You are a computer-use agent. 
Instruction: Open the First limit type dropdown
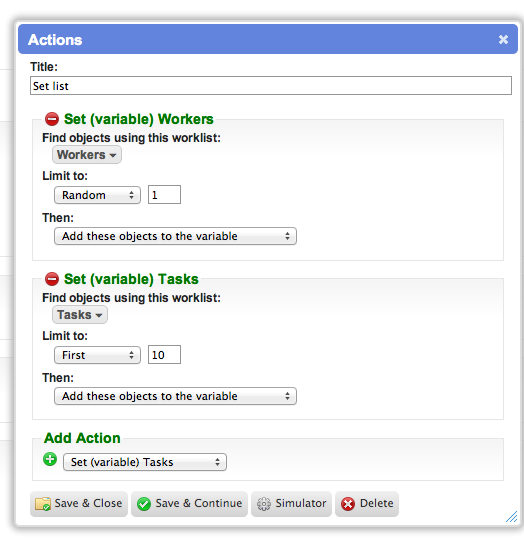click(x=97, y=355)
